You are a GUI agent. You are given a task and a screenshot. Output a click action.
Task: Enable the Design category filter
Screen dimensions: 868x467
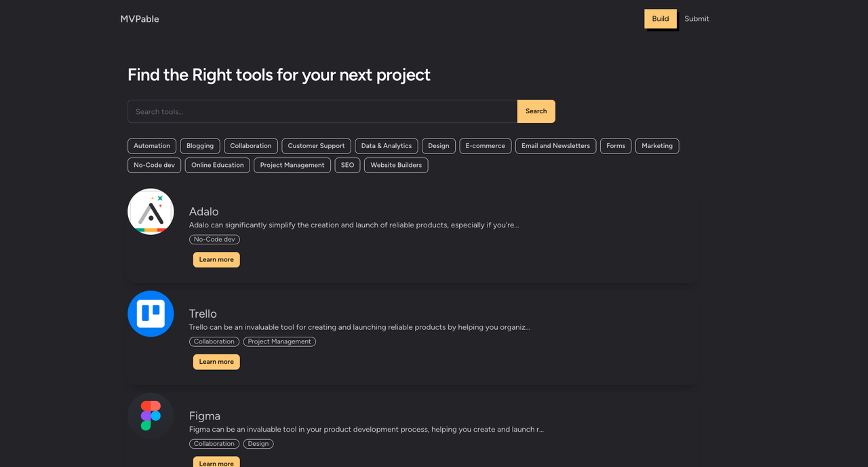[x=438, y=146]
